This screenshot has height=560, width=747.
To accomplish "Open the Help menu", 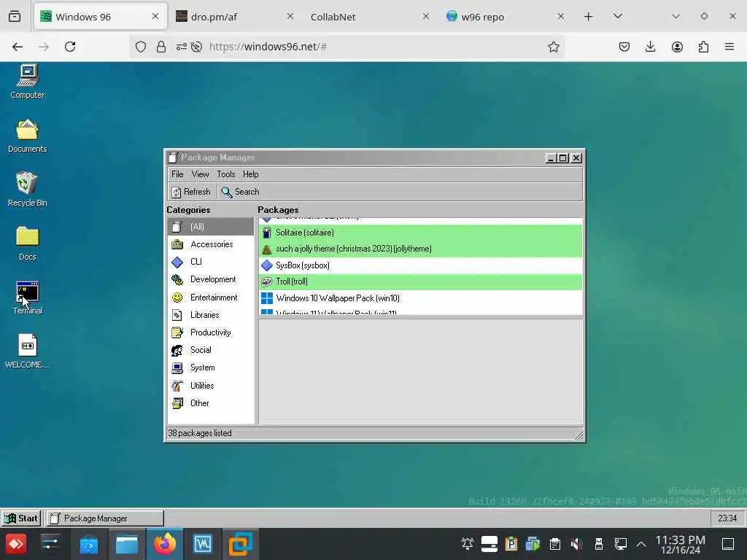I will [251, 174].
